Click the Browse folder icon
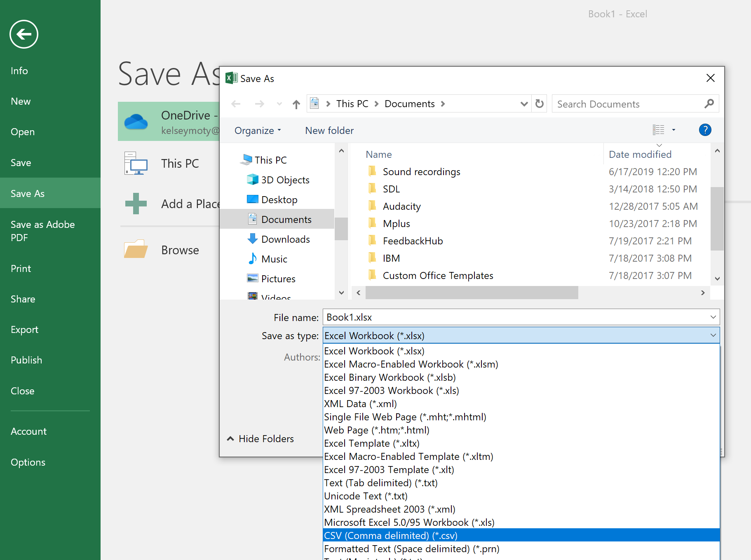This screenshot has height=560, width=751. tap(136, 249)
